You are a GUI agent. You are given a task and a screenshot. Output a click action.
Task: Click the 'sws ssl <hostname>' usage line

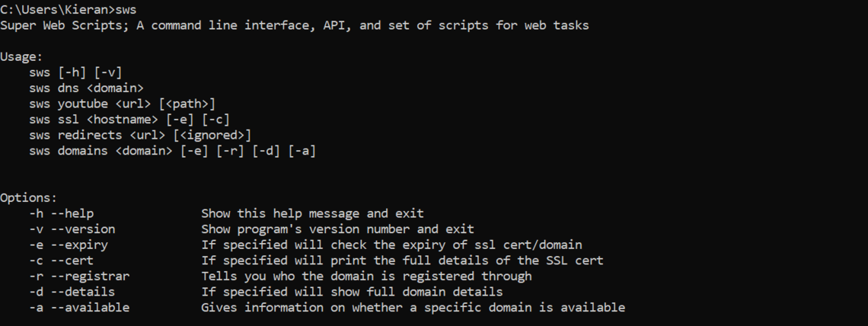tap(129, 120)
